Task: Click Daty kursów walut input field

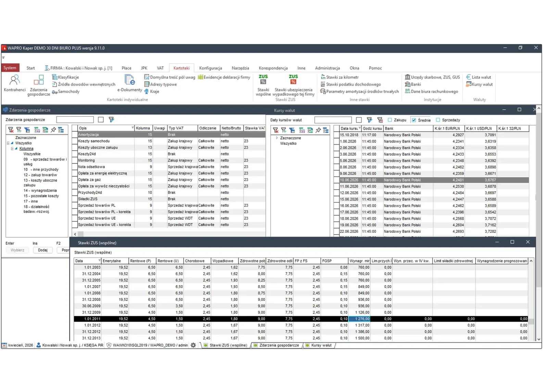Action: (333, 120)
